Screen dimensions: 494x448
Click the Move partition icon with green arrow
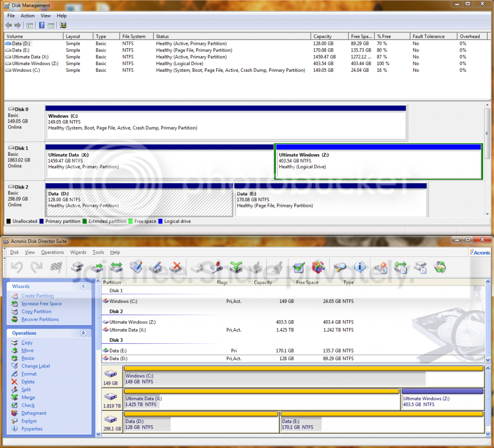(97, 268)
